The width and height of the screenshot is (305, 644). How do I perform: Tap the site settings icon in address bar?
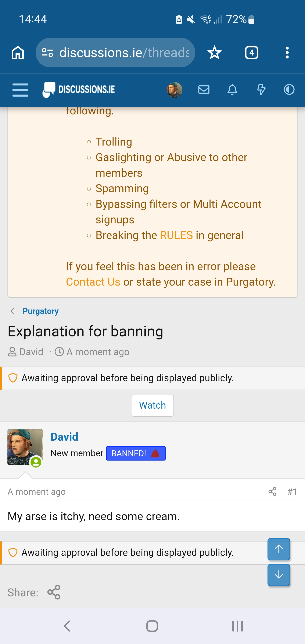coord(47,53)
